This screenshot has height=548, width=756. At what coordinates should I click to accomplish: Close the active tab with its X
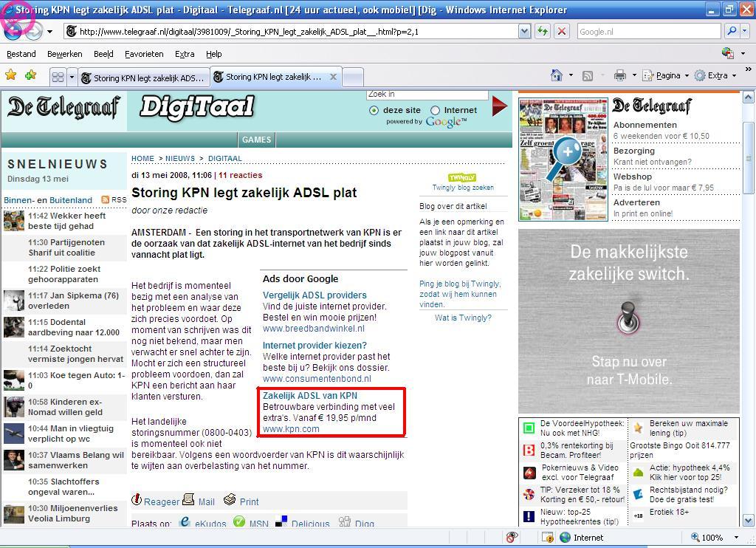[333, 77]
